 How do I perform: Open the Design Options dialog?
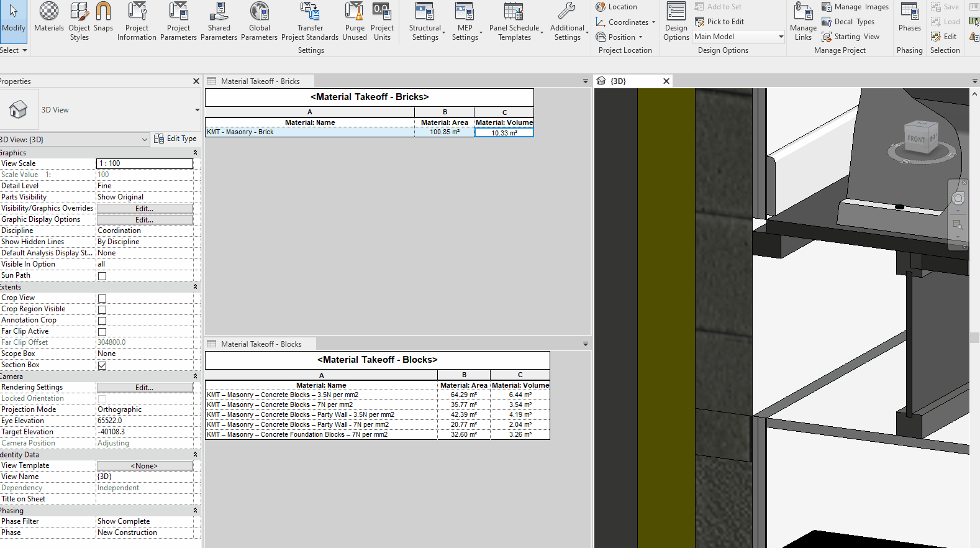pyautogui.click(x=676, y=21)
